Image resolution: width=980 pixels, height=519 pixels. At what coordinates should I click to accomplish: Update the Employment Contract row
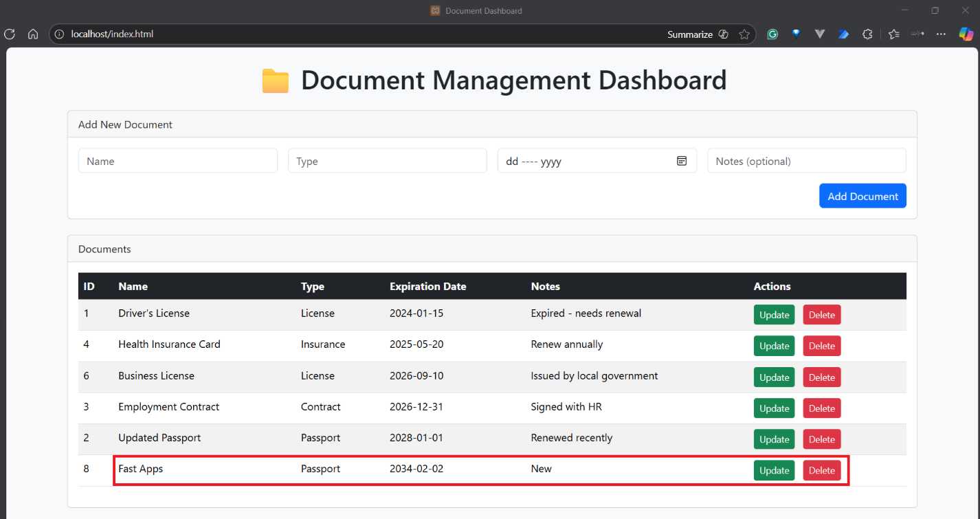click(x=774, y=408)
